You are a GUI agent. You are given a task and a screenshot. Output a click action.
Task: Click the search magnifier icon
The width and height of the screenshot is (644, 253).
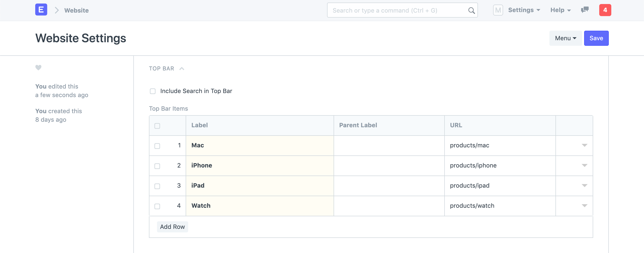pos(471,10)
